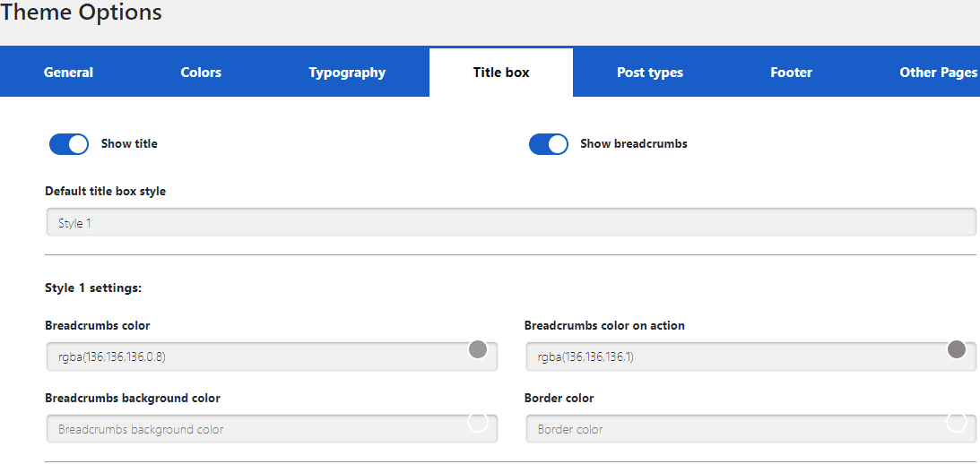Open the Border color swatch picker
This screenshot has width=980, height=464.
tap(957, 422)
